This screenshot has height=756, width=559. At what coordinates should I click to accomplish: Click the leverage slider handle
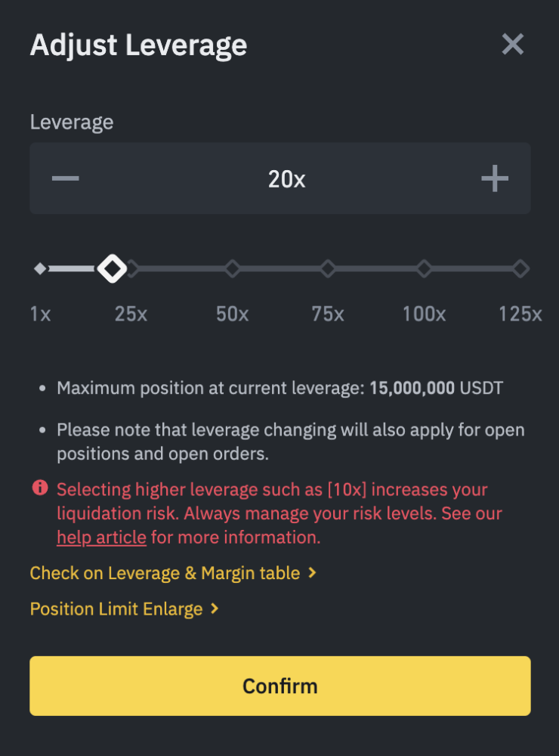(113, 268)
